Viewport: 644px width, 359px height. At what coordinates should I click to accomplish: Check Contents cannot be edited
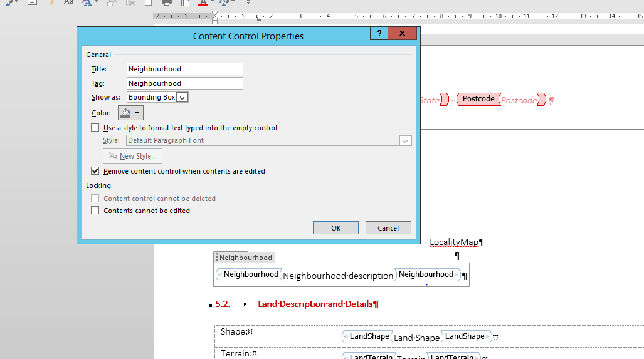pos(95,210)
